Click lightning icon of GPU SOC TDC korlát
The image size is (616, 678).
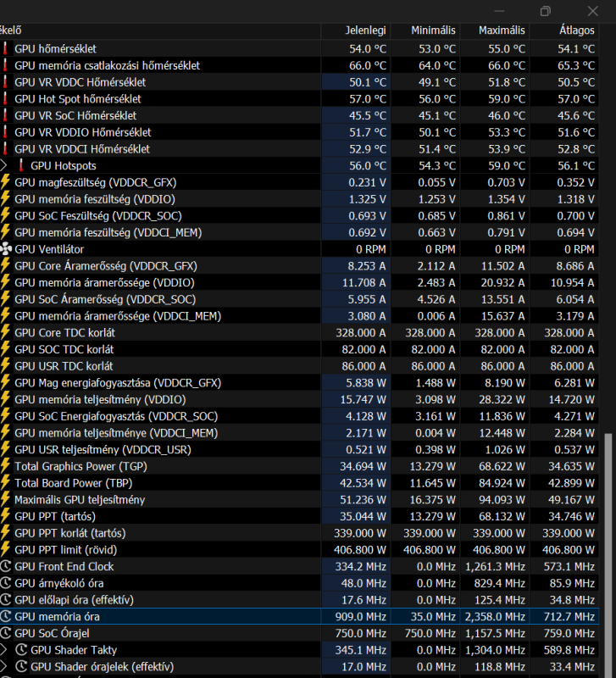(5, 349)
